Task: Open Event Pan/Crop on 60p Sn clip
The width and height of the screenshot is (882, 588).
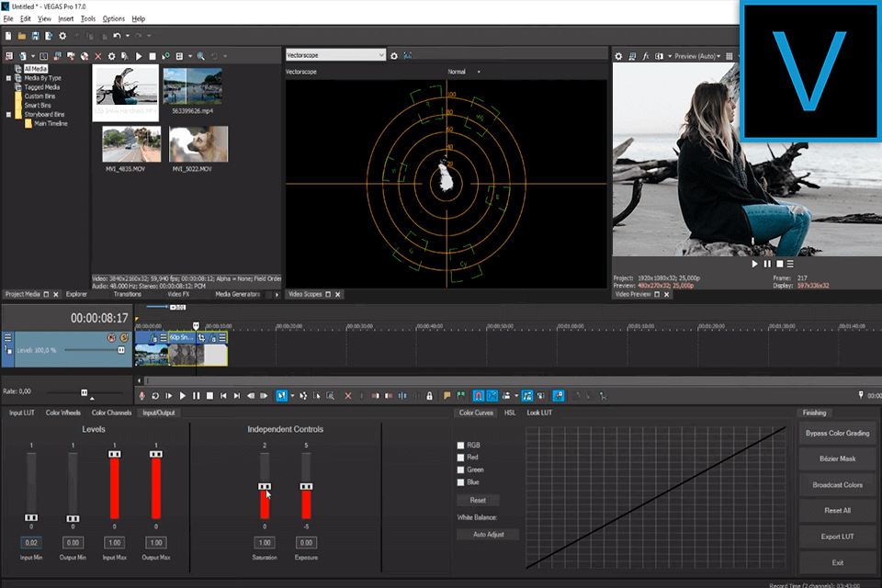Action: 201,337
